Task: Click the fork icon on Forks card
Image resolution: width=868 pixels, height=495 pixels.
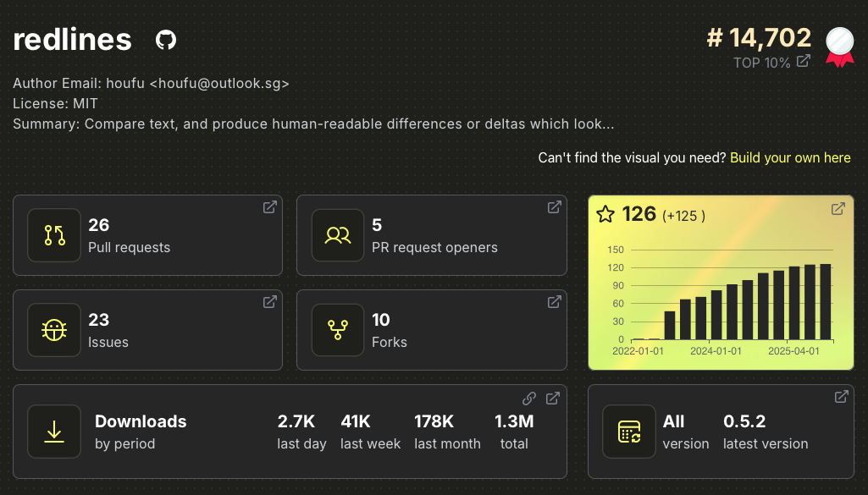Action: 339,330
